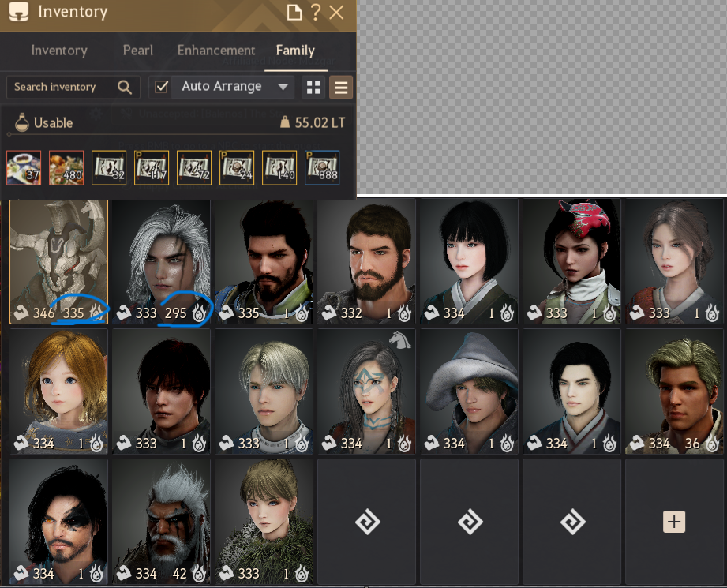Click the Usable category label
Screen dimensions: 727x588
coord(54,123)
